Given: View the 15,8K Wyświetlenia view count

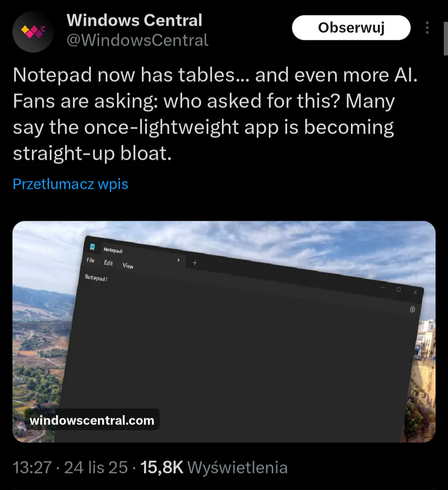Looking at the screenshot, I should click(x=215, y=468).
